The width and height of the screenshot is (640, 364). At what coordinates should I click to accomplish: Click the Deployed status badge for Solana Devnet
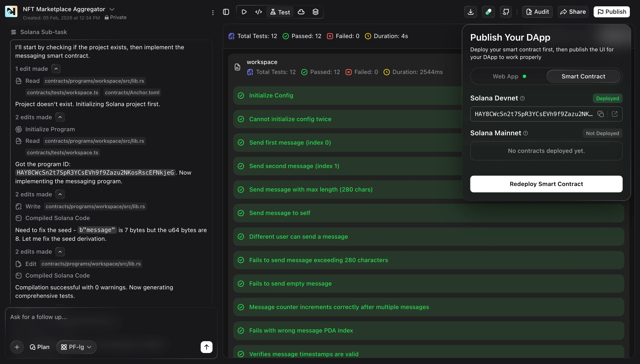coord(607,98)
